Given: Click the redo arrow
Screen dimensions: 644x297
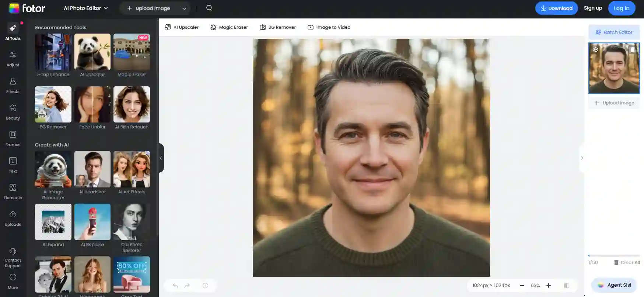Looking at the screenshot, I should click(187, 286).
